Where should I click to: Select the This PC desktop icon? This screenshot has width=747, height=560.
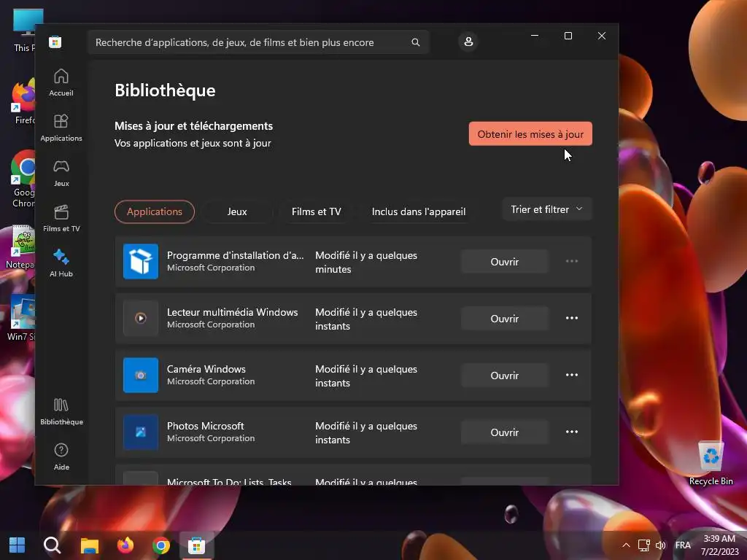pyautogui.click(x=24, y=30)
